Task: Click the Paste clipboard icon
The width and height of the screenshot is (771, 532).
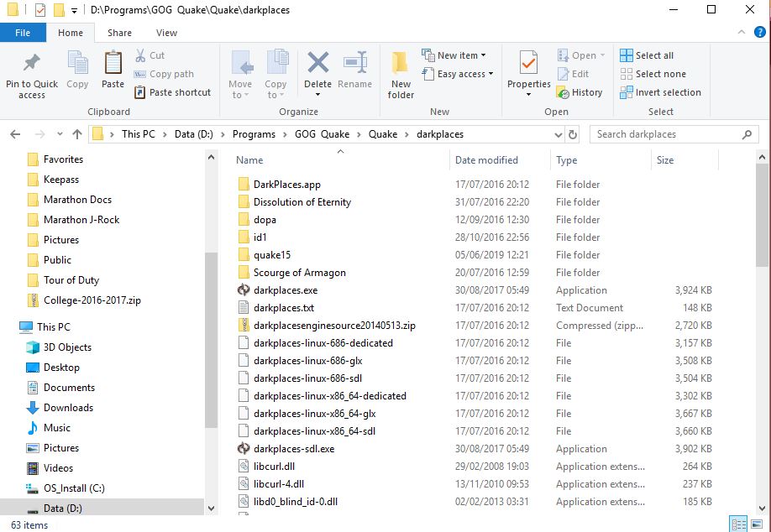Action: [113, 63]
